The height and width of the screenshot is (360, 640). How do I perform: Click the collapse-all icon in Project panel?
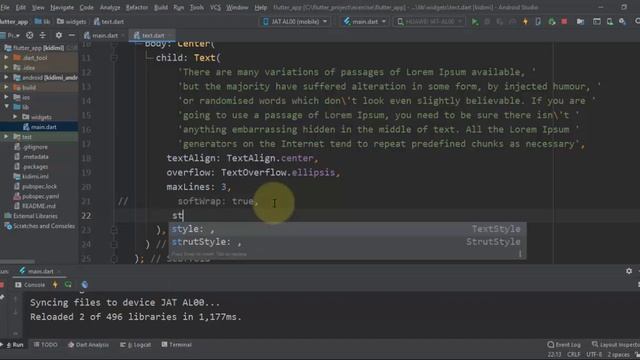click(42, 36)
